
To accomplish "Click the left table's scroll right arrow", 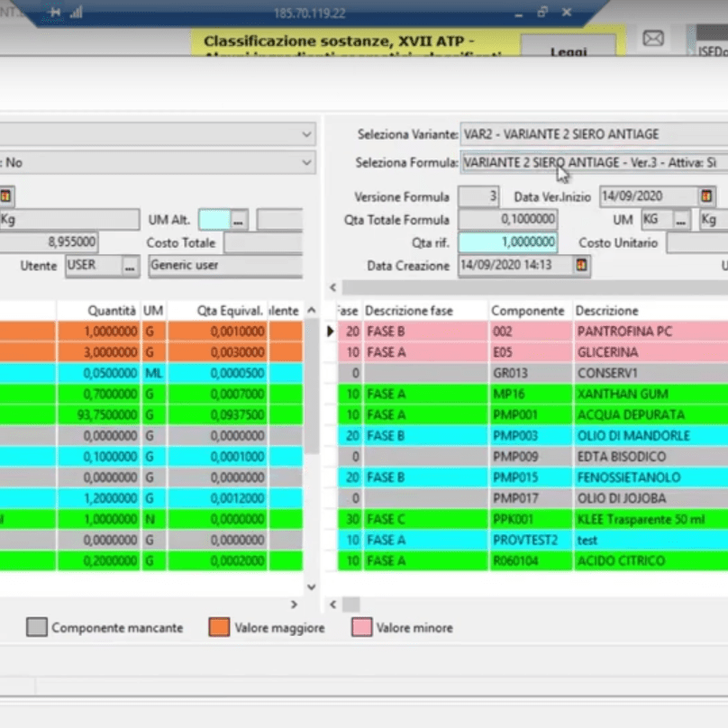I will 294,605.
